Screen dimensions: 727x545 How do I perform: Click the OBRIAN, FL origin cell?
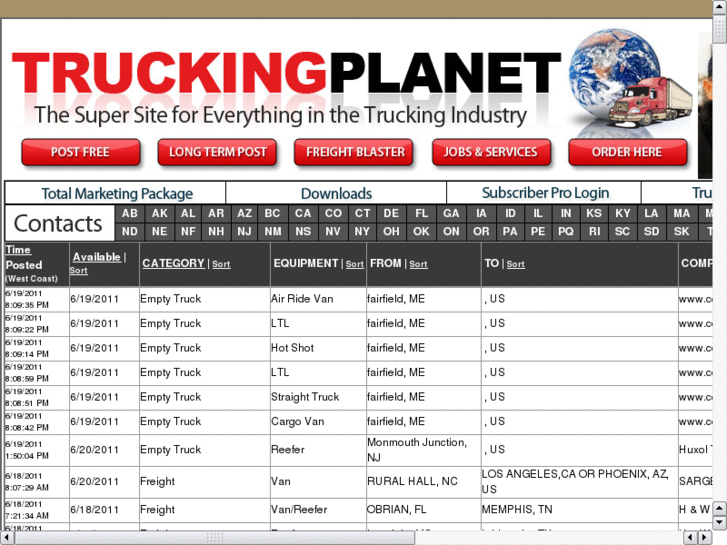[424, 510]
